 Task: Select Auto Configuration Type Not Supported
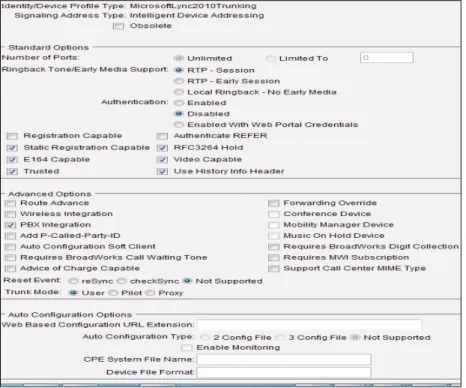pos(355,338)
